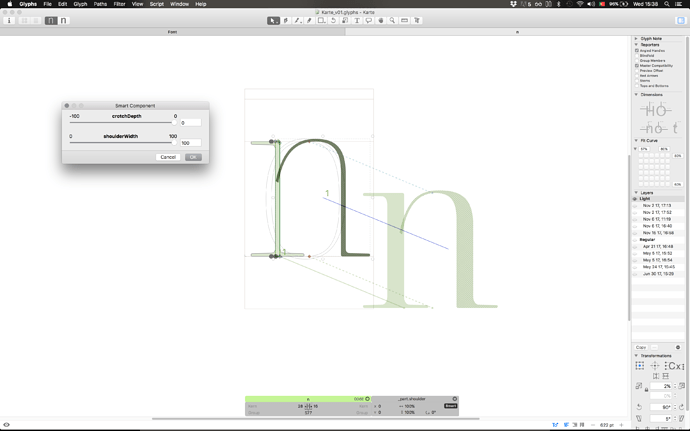Collapse the Layers section
690x431 pixels.
pyautogui.click(x=636, y=193)
